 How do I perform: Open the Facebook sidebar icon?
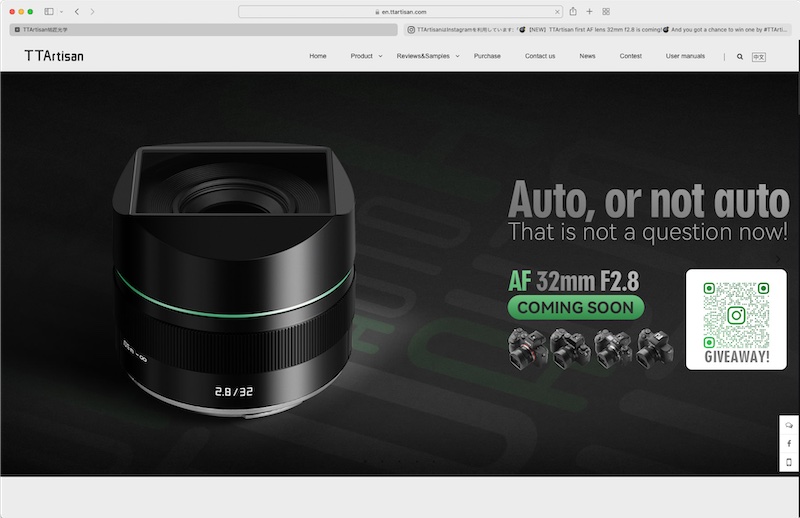(789, 443)
